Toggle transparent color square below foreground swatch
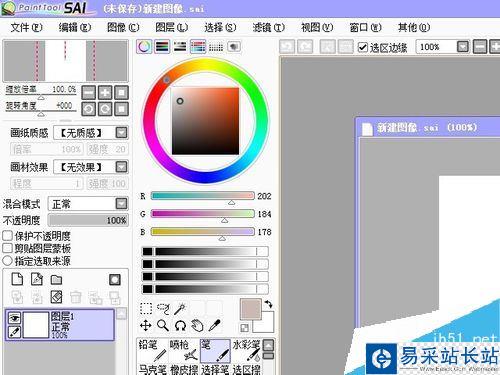This screenshot has height=375, width=500. click(245, 328)
